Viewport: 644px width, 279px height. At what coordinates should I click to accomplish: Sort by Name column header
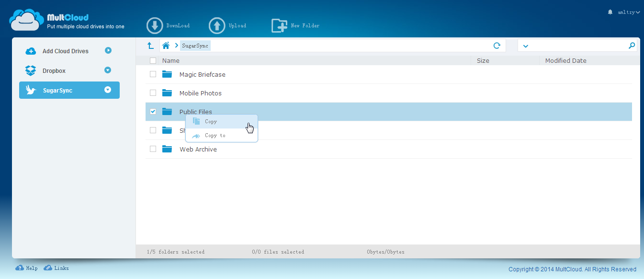(171, 60)
